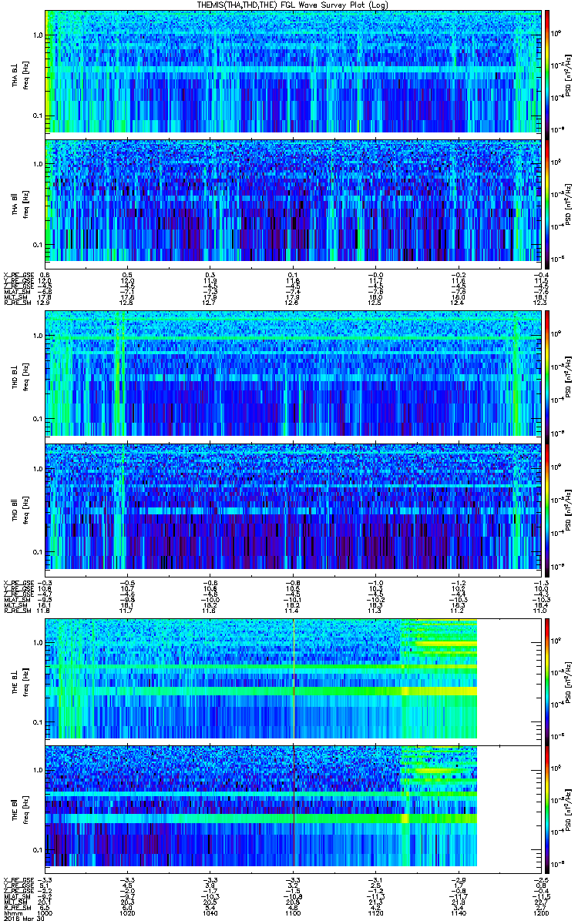Screen dimensions: 578x924
Task: Click the 1200 time tick label
Action: coord(540,912)
